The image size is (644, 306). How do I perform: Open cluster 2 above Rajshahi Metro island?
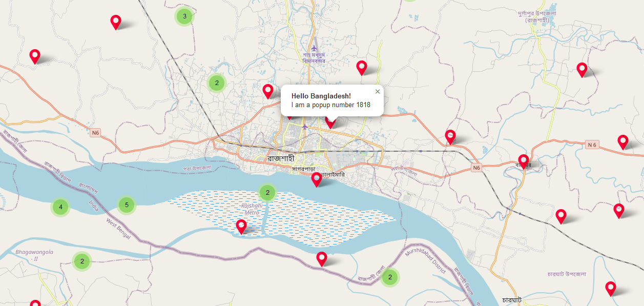(267, 193)
